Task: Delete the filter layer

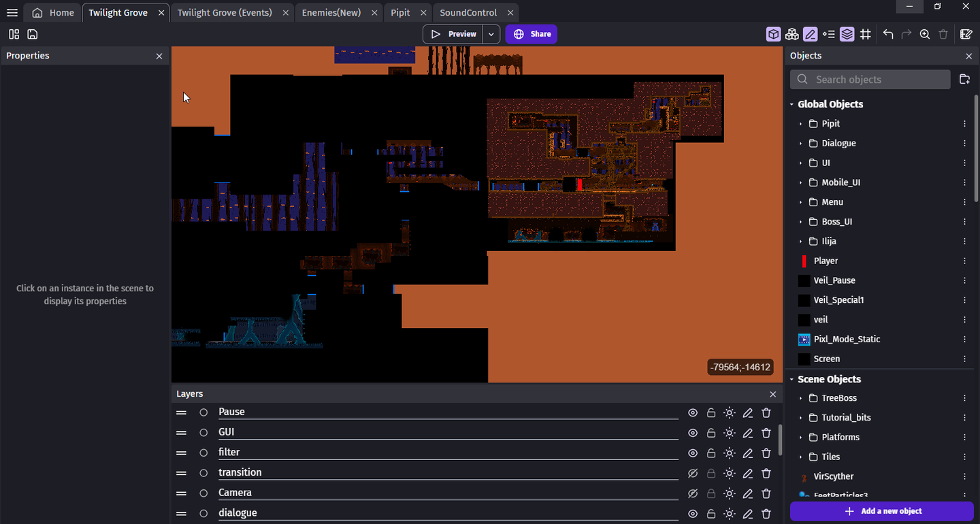Action: pos(766,453)
